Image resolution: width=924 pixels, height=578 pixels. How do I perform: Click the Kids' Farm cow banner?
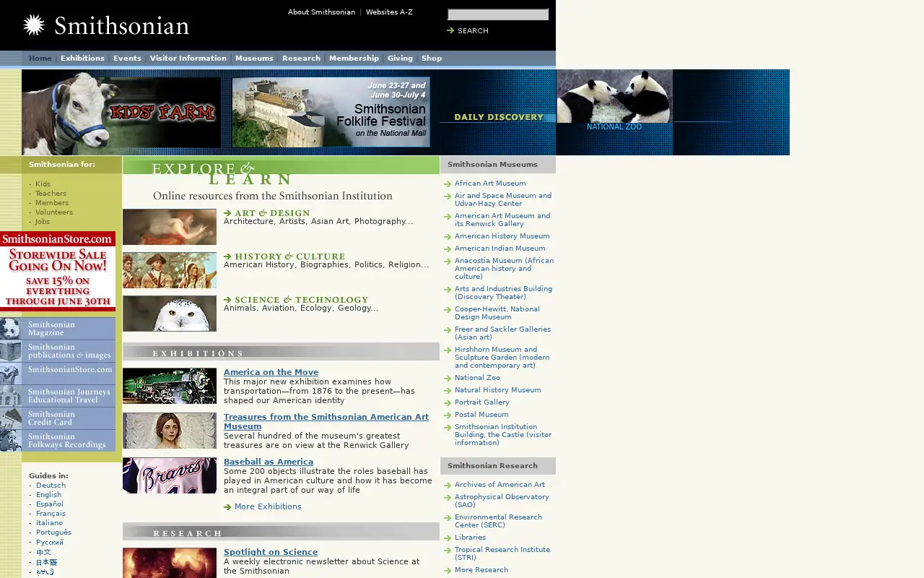pyautogui.click(x=121, y=113)
